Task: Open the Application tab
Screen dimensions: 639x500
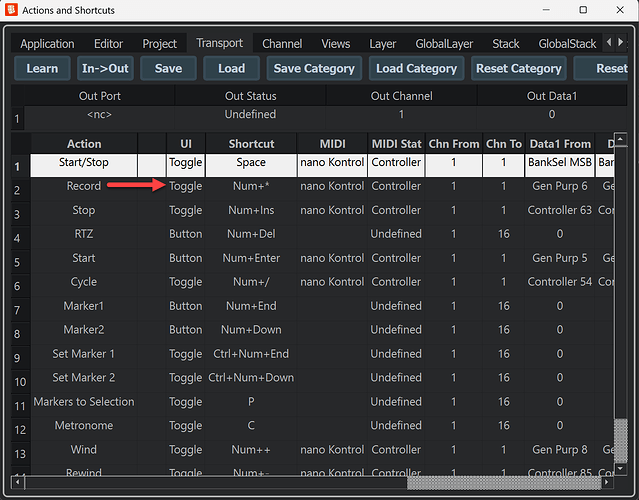Action: (47, 44)
